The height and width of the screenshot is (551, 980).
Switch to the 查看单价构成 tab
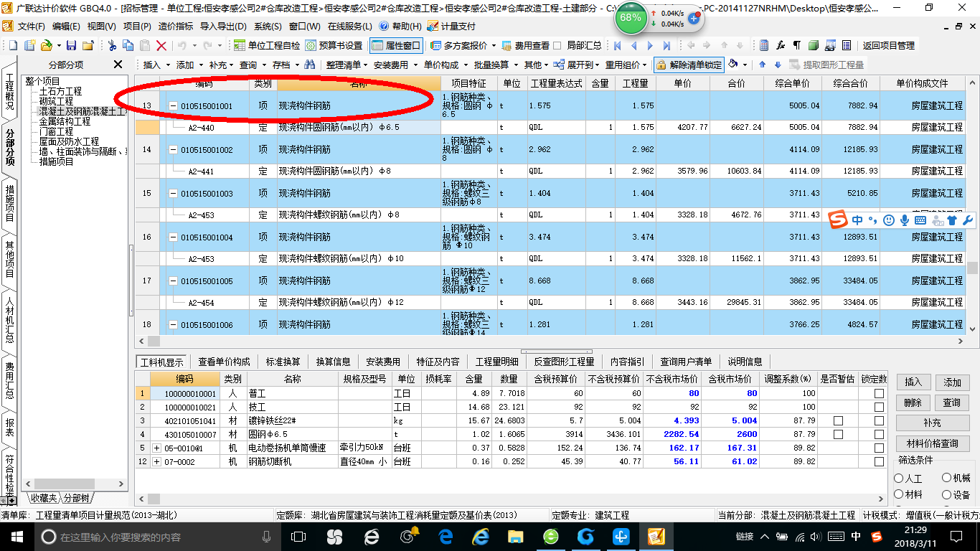click(x=224, y=362)
